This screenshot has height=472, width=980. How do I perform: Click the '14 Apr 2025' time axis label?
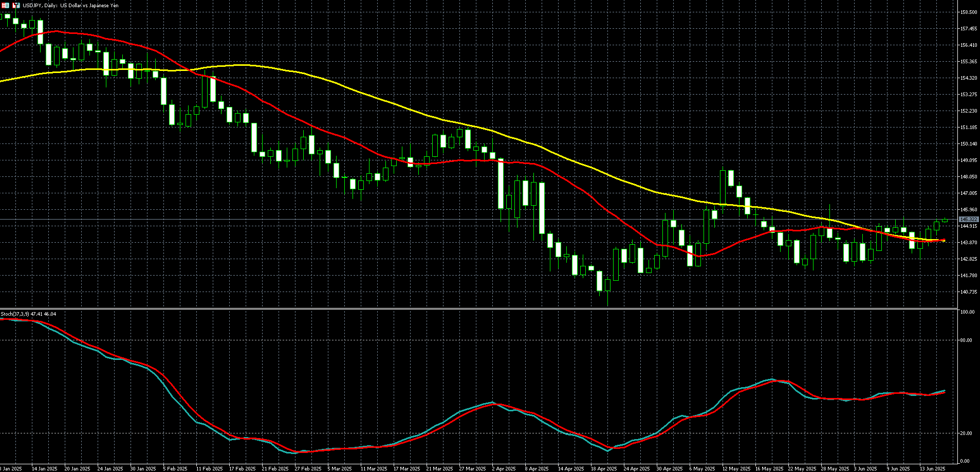571,469
